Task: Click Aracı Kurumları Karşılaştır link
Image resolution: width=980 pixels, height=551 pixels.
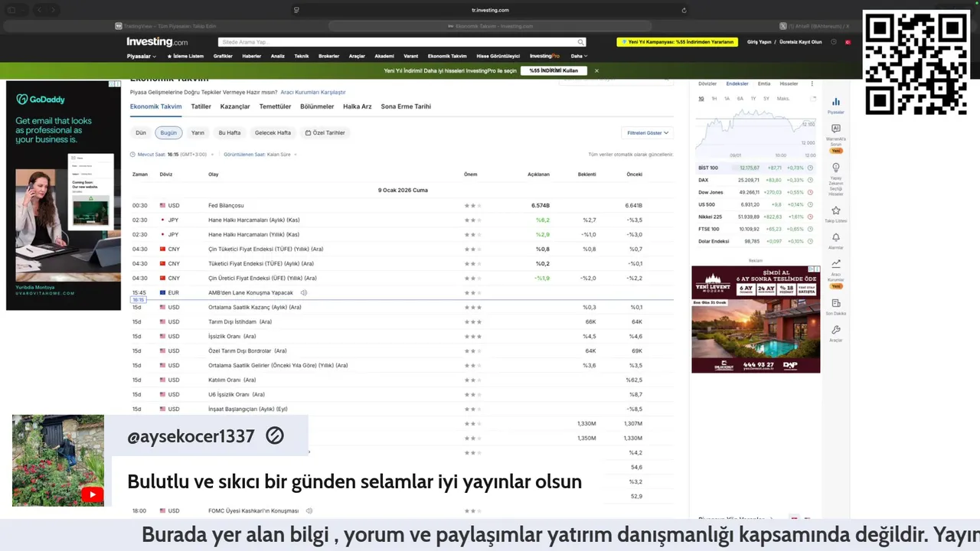Action: pos(312,92)
